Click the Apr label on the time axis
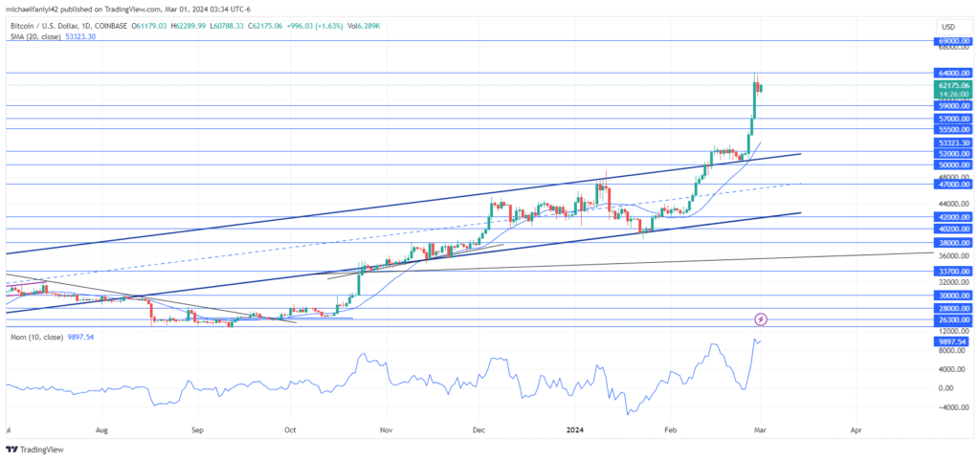Screen dimensions: 980x460 tap(857, 430)
